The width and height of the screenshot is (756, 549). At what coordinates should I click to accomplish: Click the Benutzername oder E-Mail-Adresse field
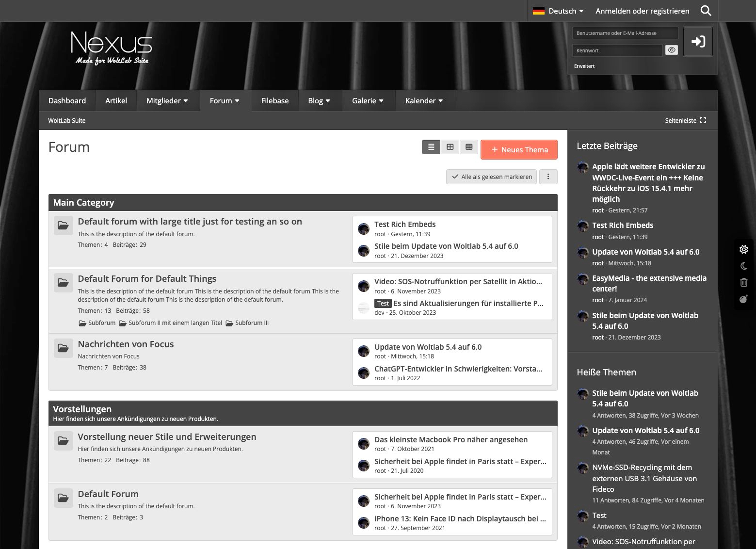coord(625,33)
